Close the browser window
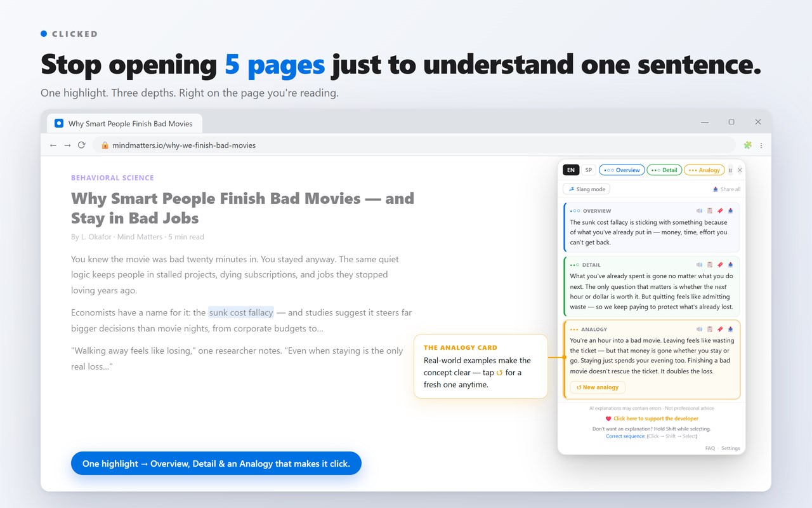The height and width of the screenshot is (508, 812). coord(757,122)
